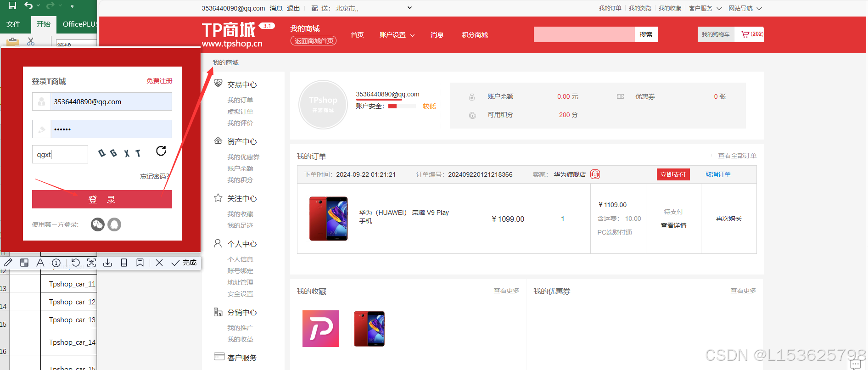Image resolution: width=868 pixels, height=370 pixels.
Task: Expand 账户设置 menu
Action: (x=397, y=35)
